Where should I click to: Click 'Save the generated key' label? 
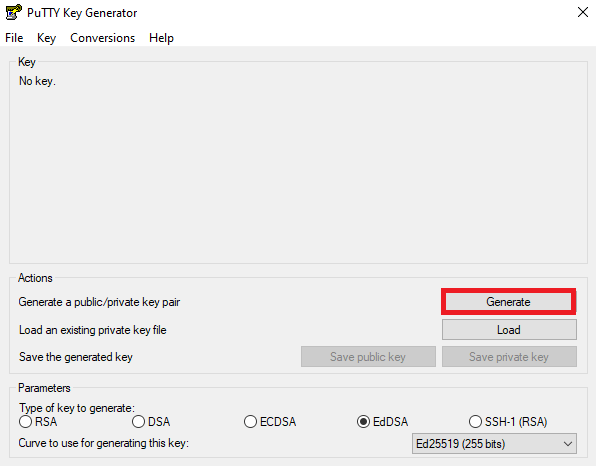pyautogui.click(x=76, y=357)
